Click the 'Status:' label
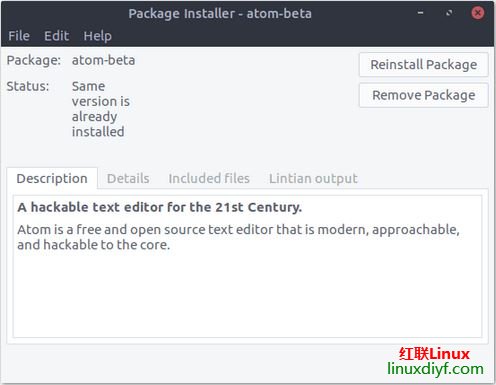Image resolution: width=496 pixels, height=385 pixels. pos(28,86)
